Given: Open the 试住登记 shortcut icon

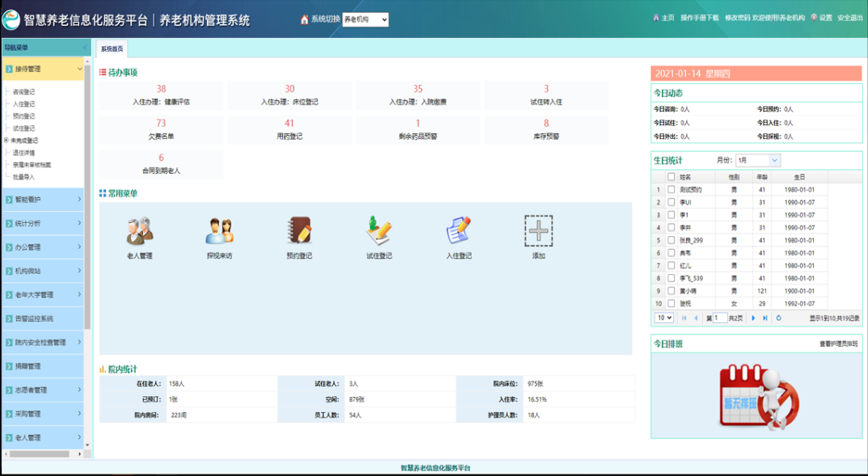Looking at the screenshot, I should pos(379,230).
